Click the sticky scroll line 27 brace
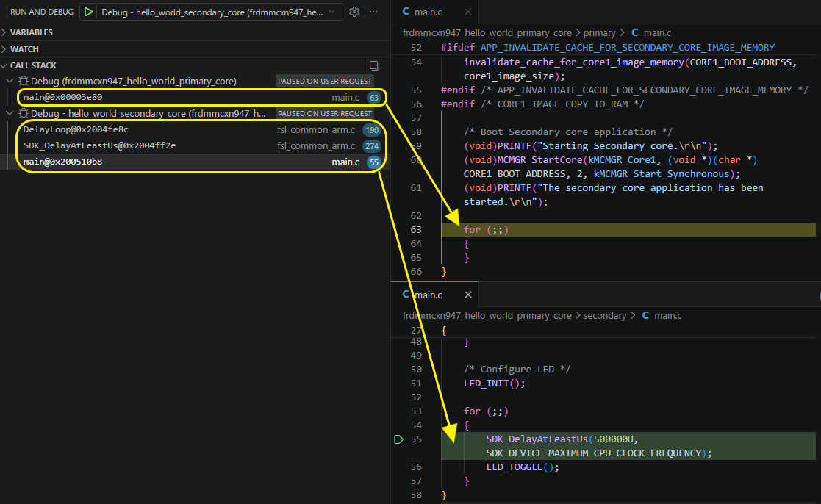 pyautogui.click(x=444, y=330)
